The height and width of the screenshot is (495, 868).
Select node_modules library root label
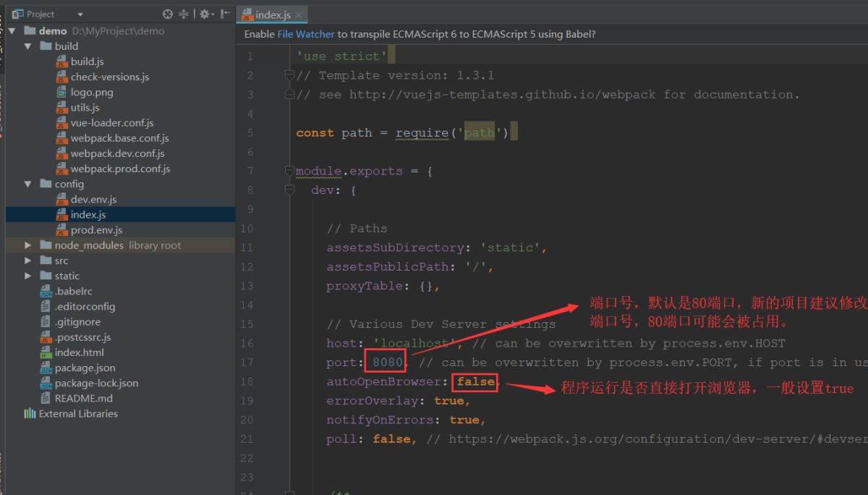click(x=118, y=245)
